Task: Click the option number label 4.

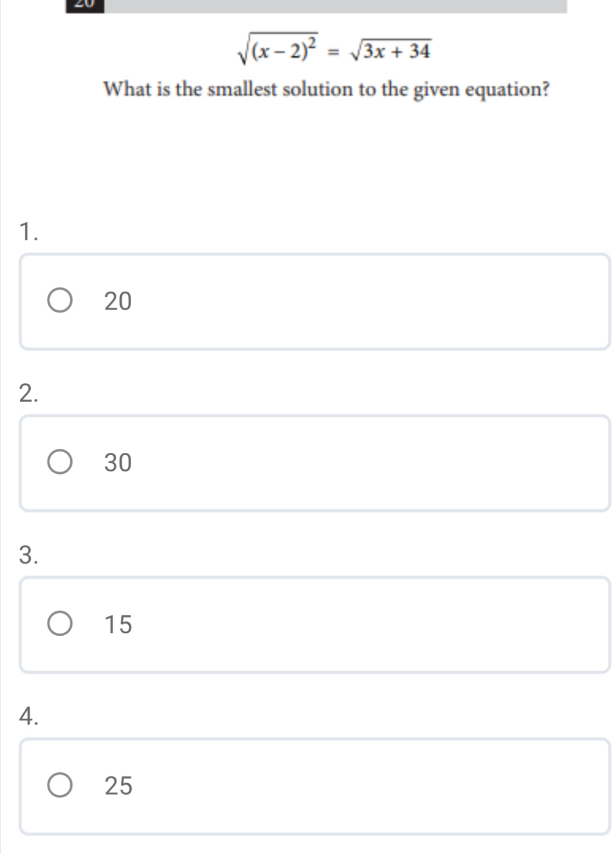Action: pos(28,716)
